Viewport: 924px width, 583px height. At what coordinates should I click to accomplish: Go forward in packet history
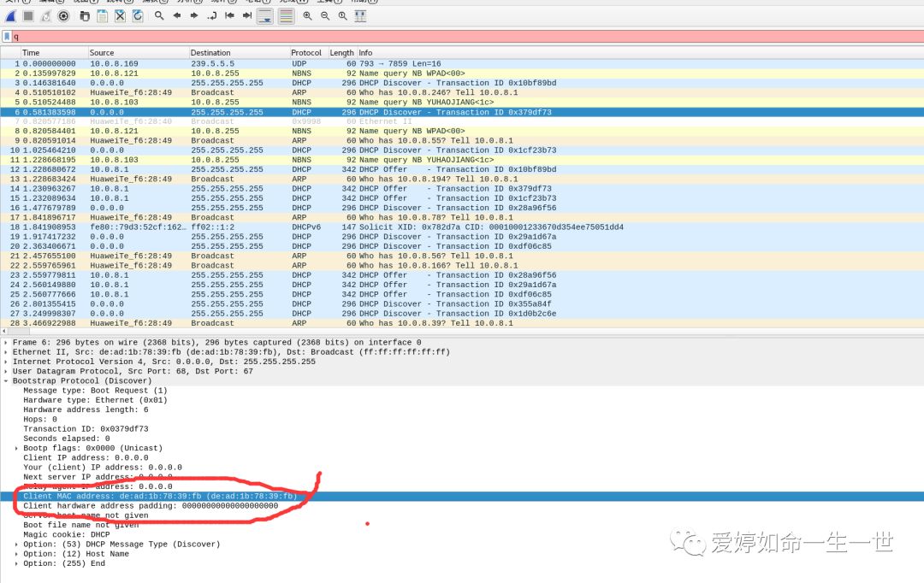tap(194, 16)
